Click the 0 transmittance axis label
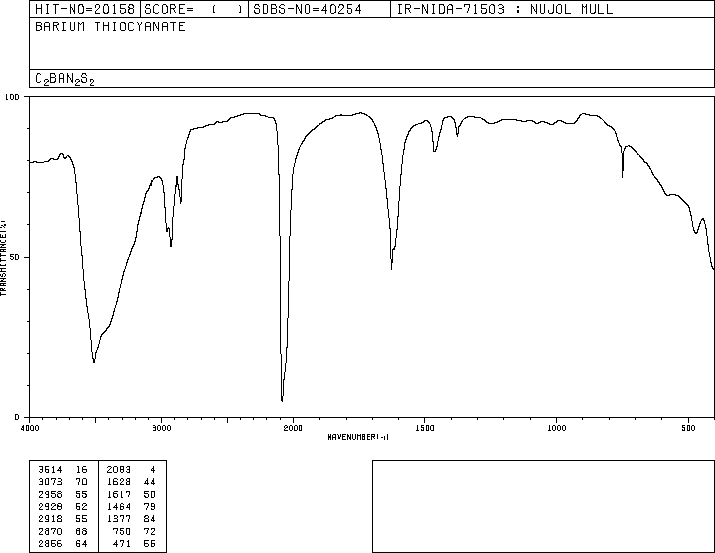Screen dimensions: 715x553 17,417
